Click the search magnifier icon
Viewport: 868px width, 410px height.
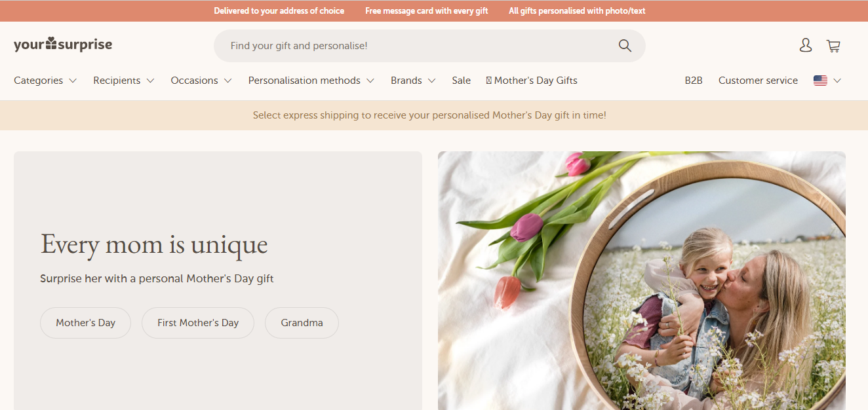point(625,46)
